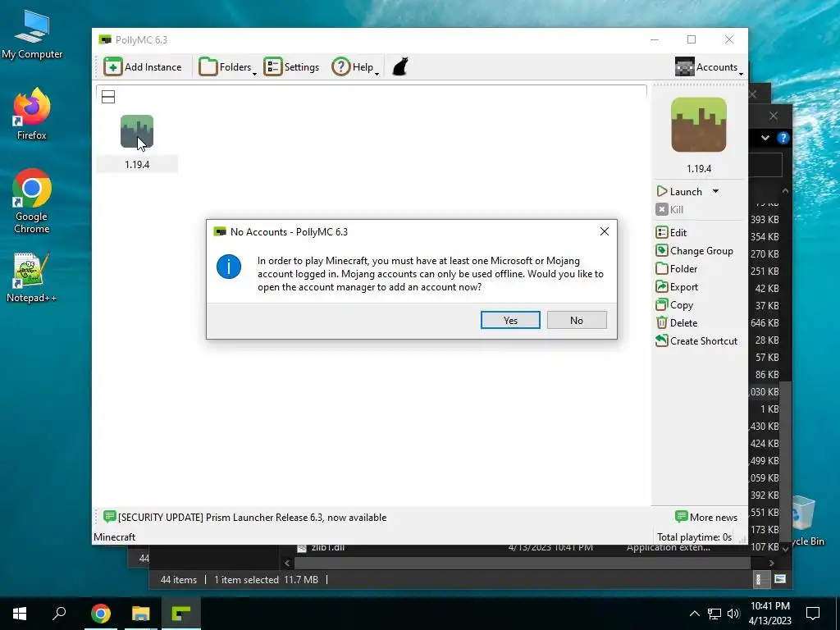
Task: Click the network tray icon
Action: (x=714, y=614)
